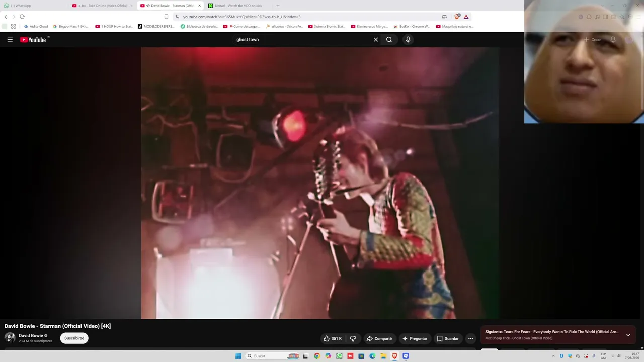The image size is (644, 362).
Task: Open the Aidite Cloud bookmark
Action: click(x=36, y=26)
